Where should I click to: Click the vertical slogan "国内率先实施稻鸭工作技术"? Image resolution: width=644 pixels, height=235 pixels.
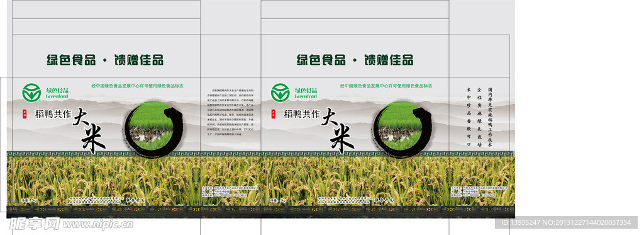pyautogui.click(x=489, y=117)
